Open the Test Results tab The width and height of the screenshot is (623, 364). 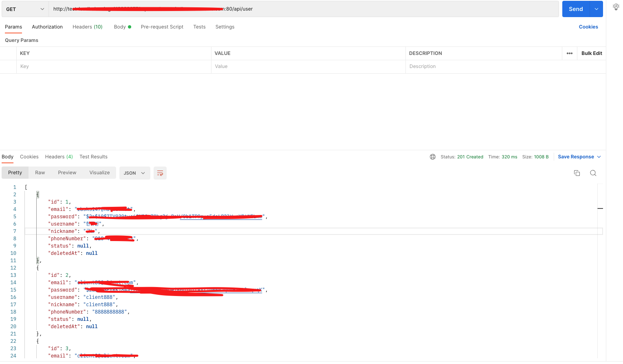(x=93, y=157)
